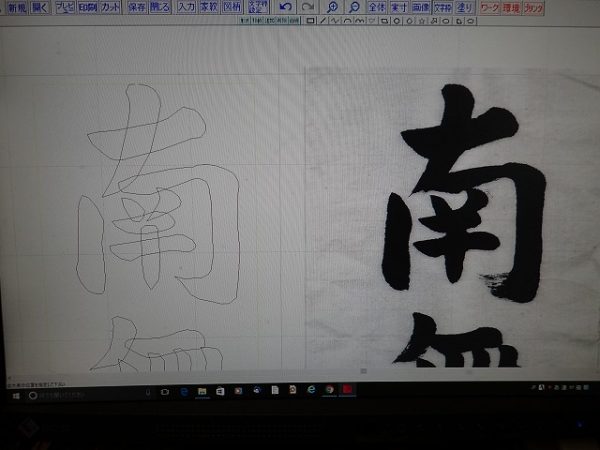Select the 全体 (Whole view) button

click(x=377, y=7)
